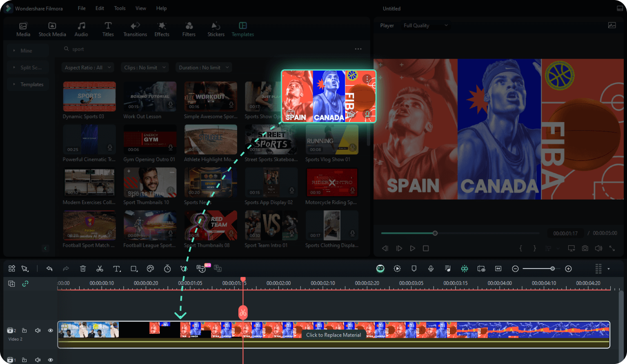Open the Aspect Ratio filter dropdown
Viewport: 627px width, 364px height.
(88, 67)
